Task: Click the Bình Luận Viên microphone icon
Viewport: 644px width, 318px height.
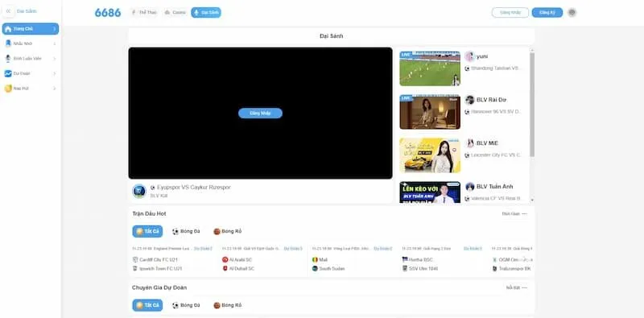Action: coord(8,58)
